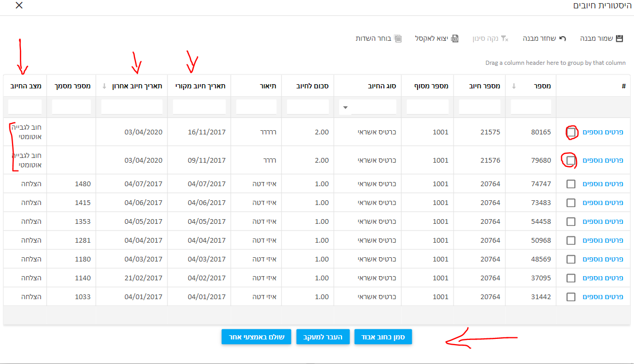
Task: Enable the checkbox in row 31442
Action: point(571,297)
